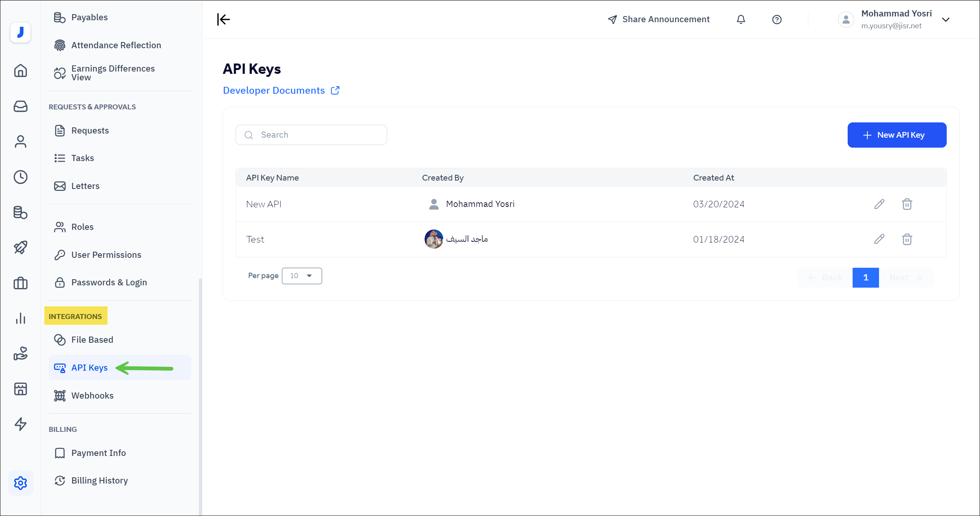Expand the Per page dropdown
This screenshot has width=980, height=516.
301,276
